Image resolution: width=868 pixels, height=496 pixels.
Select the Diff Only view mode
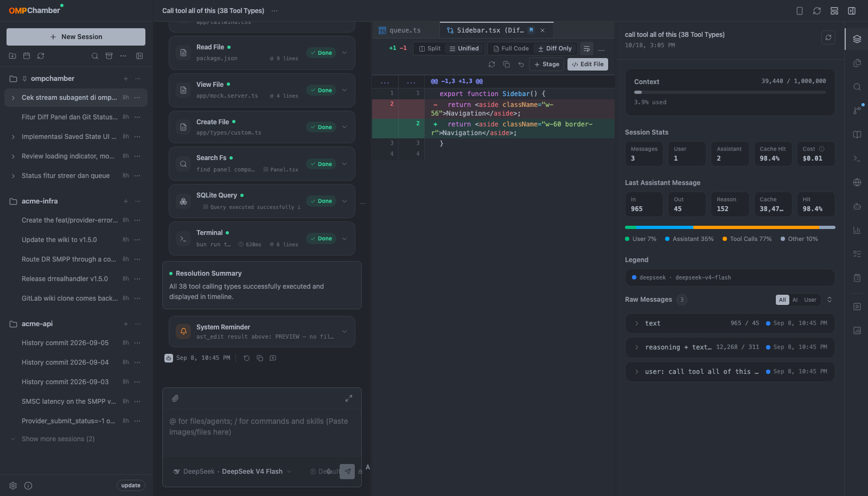pos(555,48)
